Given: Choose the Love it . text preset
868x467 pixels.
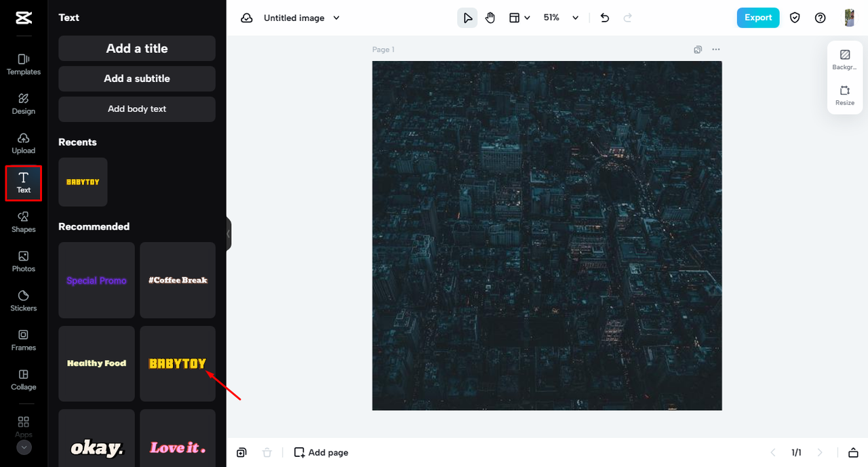Looking at the screenshot, I should (x=178, y=438).
